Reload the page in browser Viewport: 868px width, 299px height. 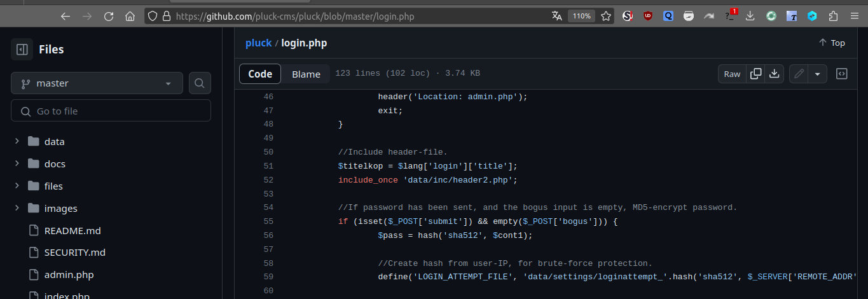tap(109, 16)
